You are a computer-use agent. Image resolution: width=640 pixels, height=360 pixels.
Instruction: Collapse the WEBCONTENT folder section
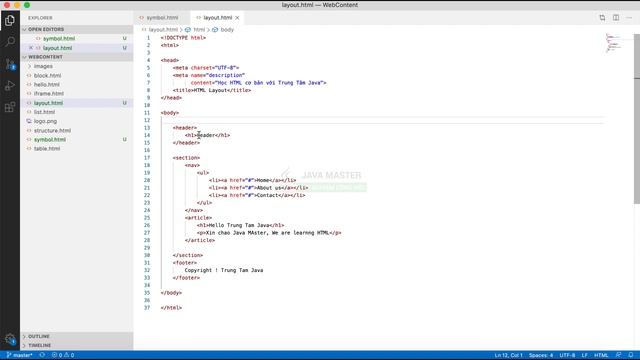(76, 57)
